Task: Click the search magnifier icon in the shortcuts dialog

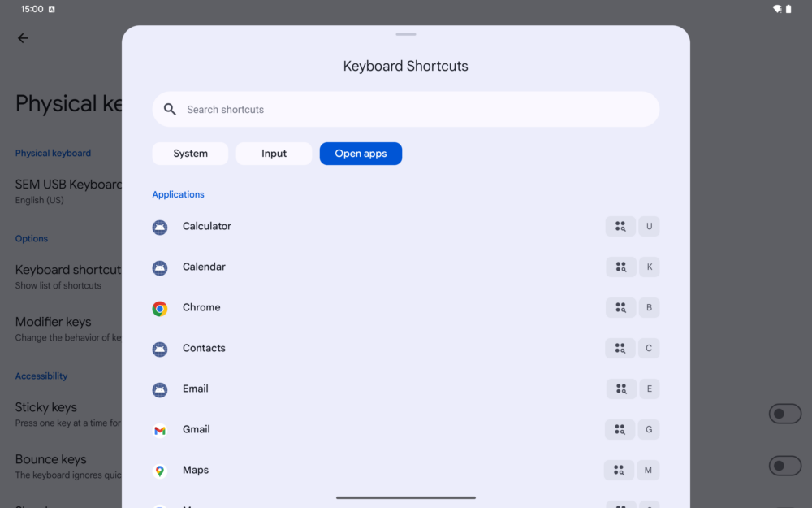Action: click(x=170, y=109)
